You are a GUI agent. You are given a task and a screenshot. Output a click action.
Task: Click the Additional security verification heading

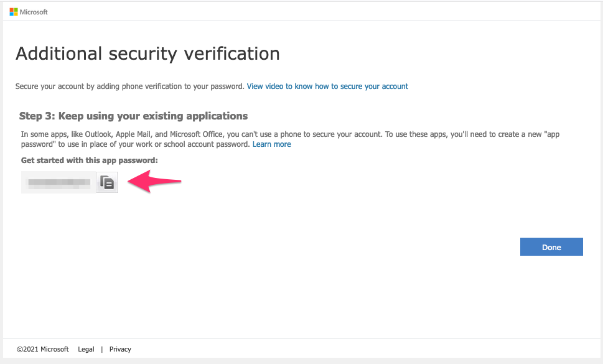147,54
